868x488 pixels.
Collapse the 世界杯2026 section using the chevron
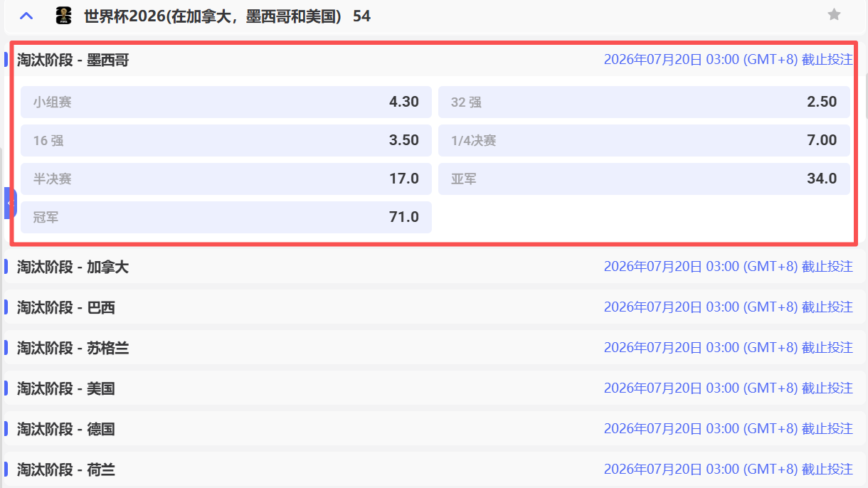click(26, 16)
